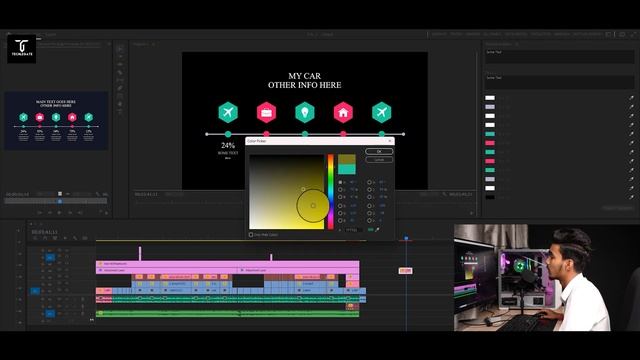Select the Saturation radio in HSB group
Screen dimensions: 640x360
340,190
